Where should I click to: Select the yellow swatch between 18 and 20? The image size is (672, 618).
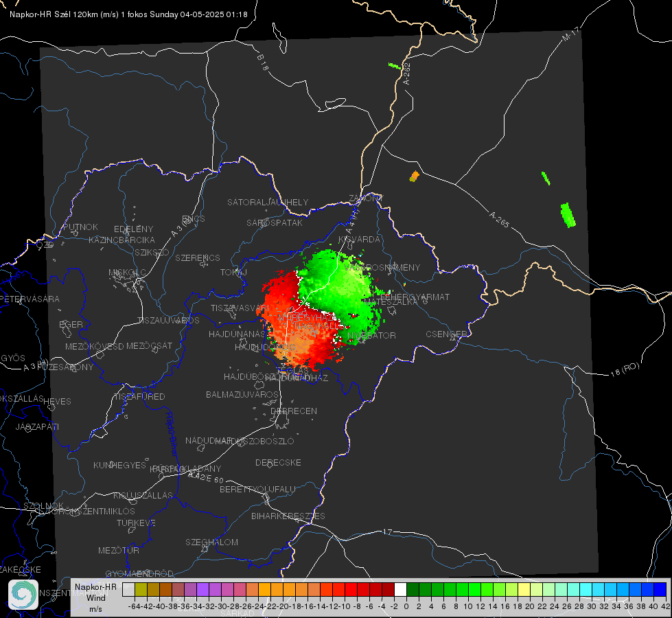coord(524,590)
